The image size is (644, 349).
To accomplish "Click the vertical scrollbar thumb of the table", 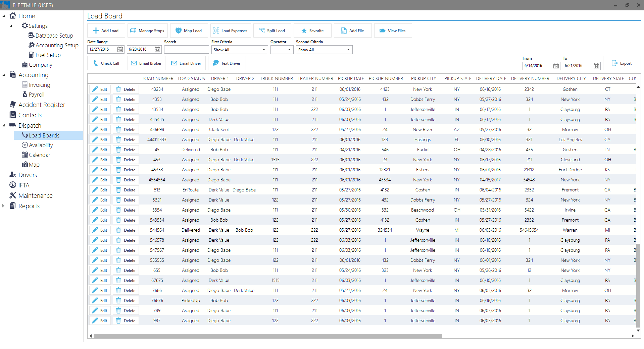I will point(638,285).
